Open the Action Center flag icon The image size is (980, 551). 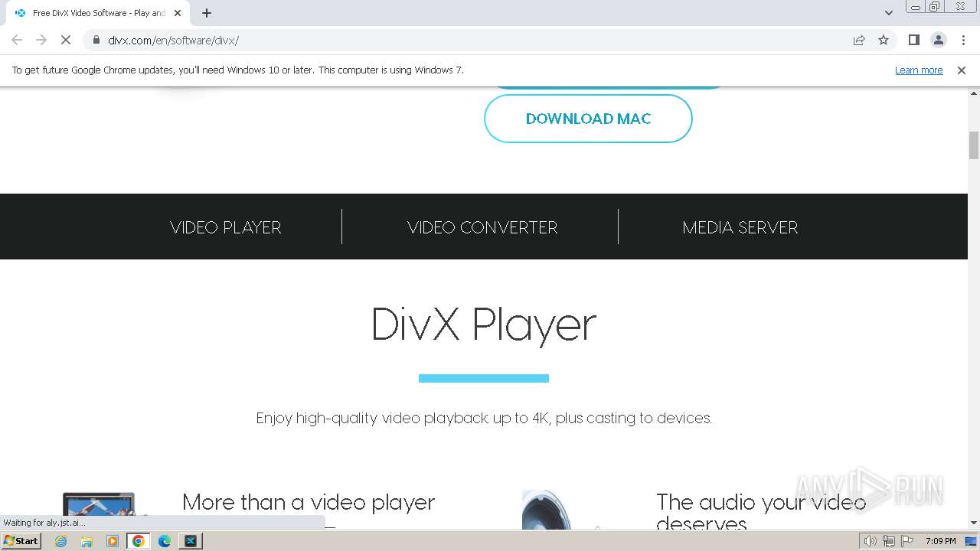pyautogui.click(x=907, y=541)
